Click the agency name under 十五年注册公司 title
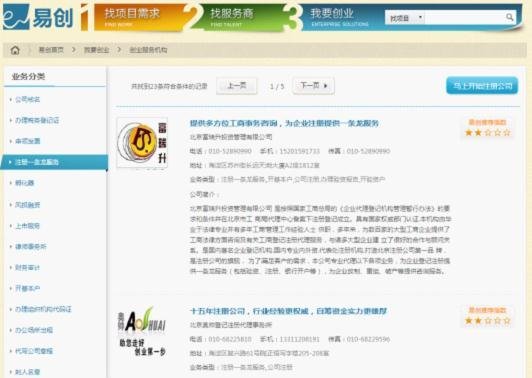 (231, 325)
